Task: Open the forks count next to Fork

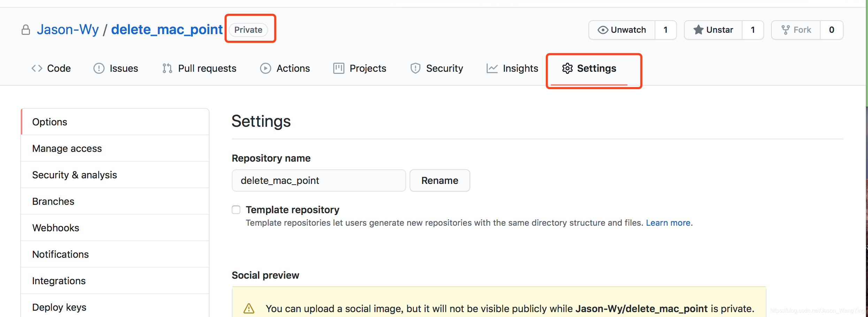Action: tap(832, 30)
